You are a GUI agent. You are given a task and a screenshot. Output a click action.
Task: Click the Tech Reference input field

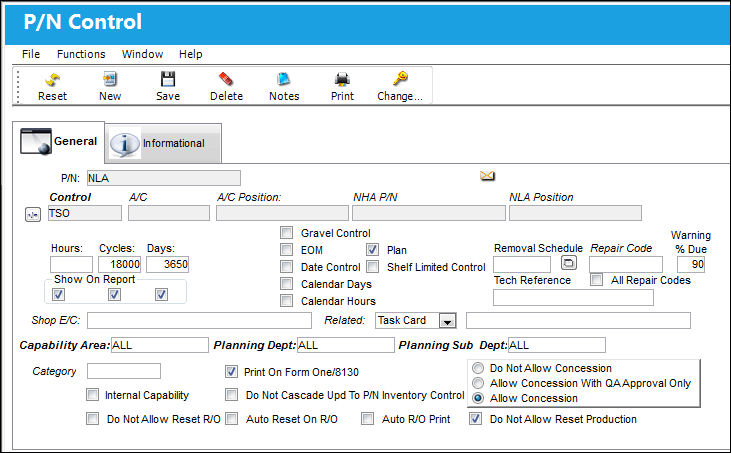tap(573, 297)
